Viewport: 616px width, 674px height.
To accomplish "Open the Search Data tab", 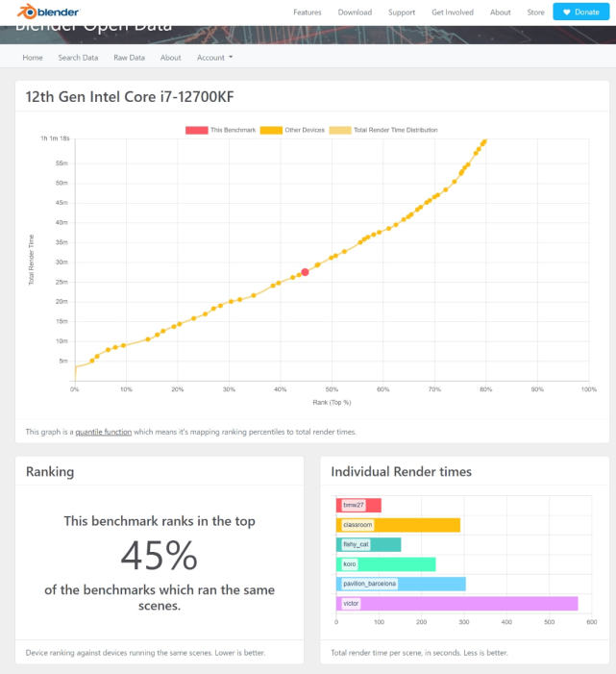I will click(x=78, y=58).
